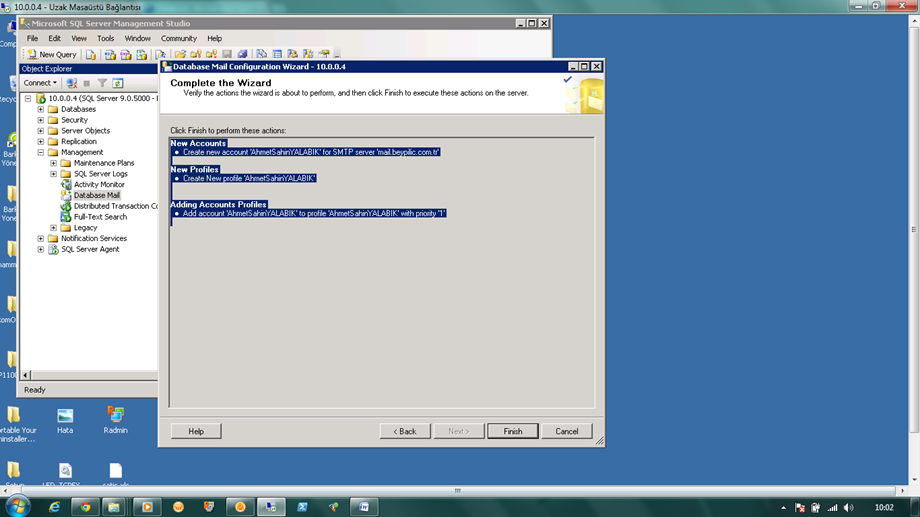Expand the Server Objects folder
This screenshot has width=920, height=517.
[x=40, y=131]
